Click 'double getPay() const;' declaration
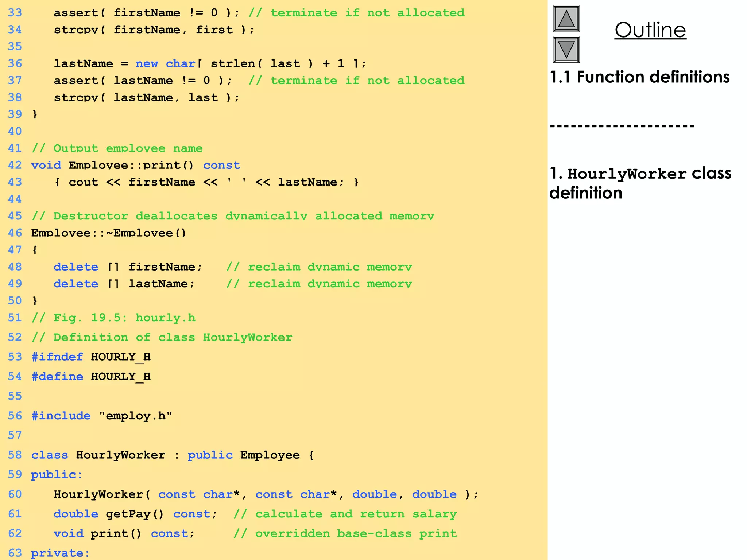Viewport: 747px width, 560px height. click(135, 514)
